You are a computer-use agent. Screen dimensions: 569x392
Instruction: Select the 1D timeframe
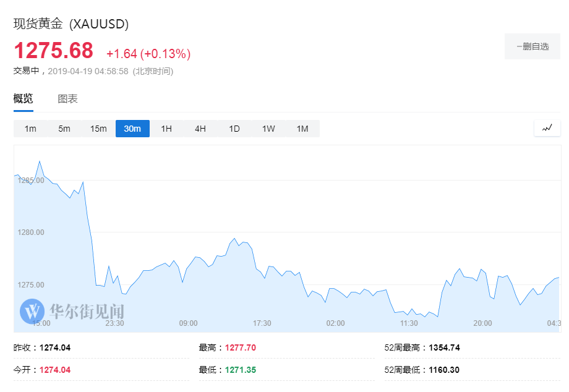234,128
